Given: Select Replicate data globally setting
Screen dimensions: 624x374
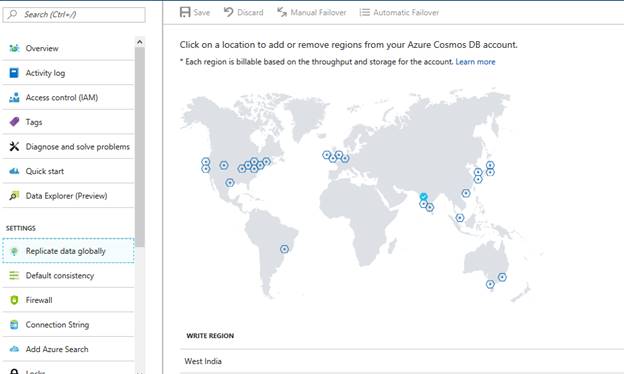Looking at the screenshot, I should click(68, 251).
